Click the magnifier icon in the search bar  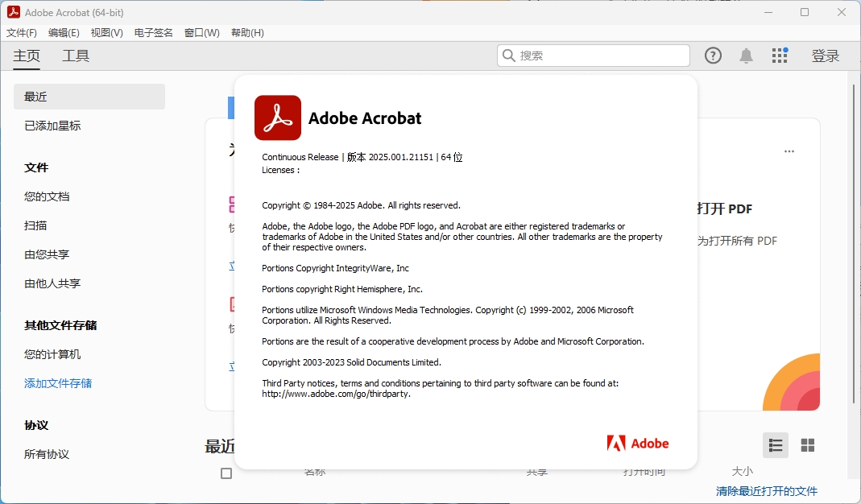508,56
